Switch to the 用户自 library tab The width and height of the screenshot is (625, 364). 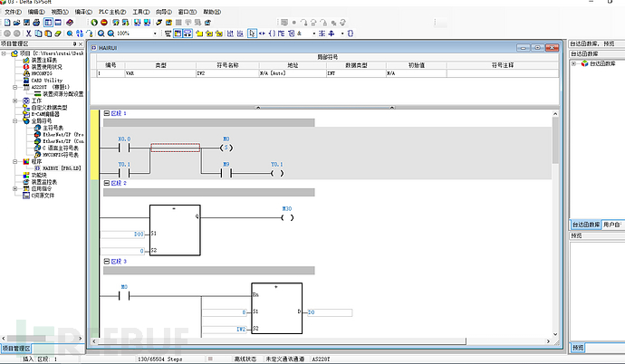point(613,224)
